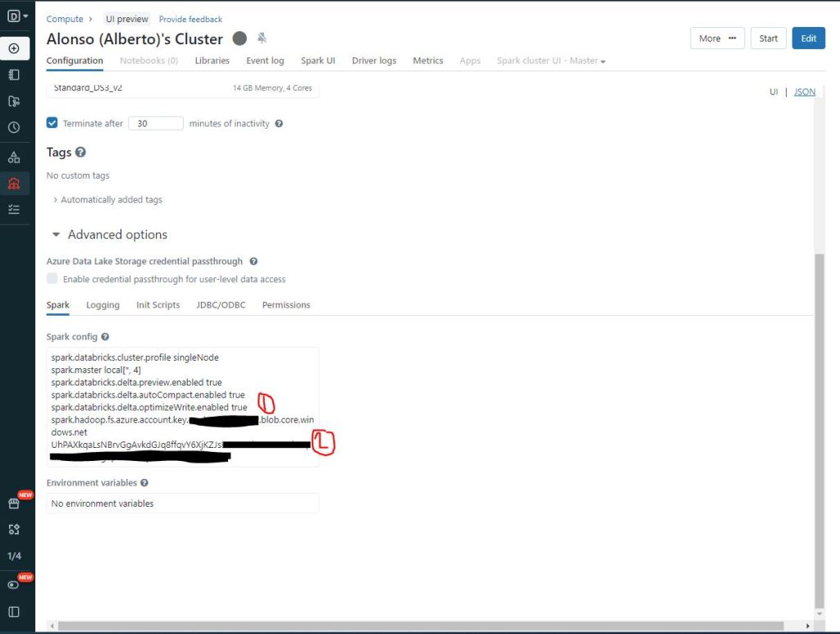The width and height of the screenshot is (840, 634).
Task: Toggle the preview switch icon in sidebar
Action: click(x=14, y=585)
